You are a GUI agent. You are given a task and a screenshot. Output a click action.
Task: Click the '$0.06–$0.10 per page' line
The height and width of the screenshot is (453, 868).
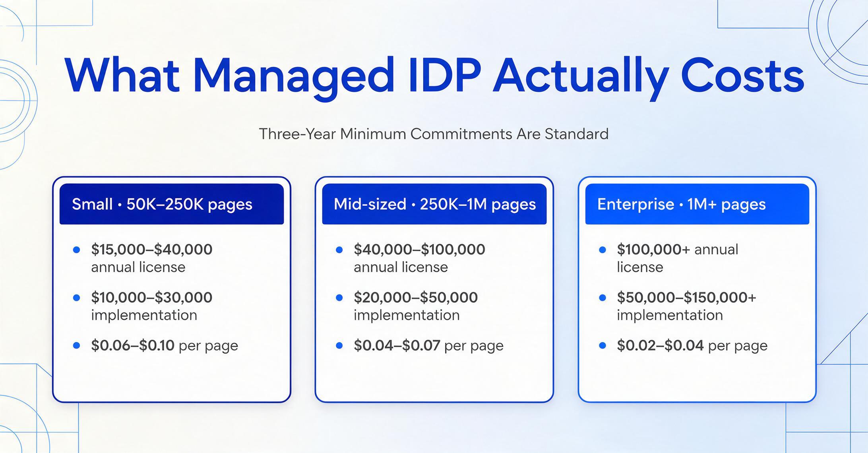tap(165, 345)
